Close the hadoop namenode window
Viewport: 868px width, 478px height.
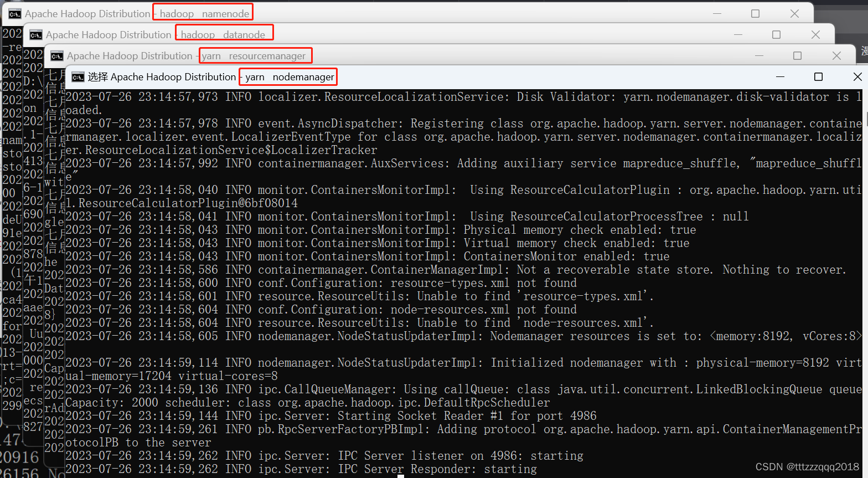pos(794,13)
